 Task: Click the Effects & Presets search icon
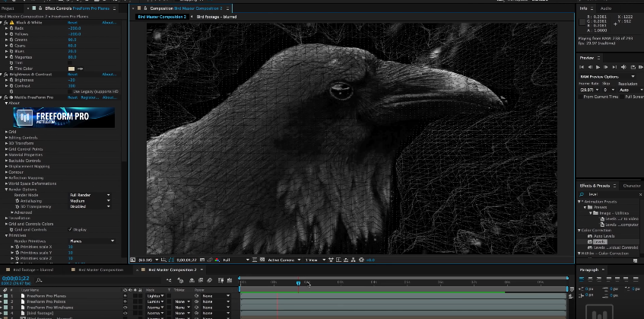tap(583, 194)
